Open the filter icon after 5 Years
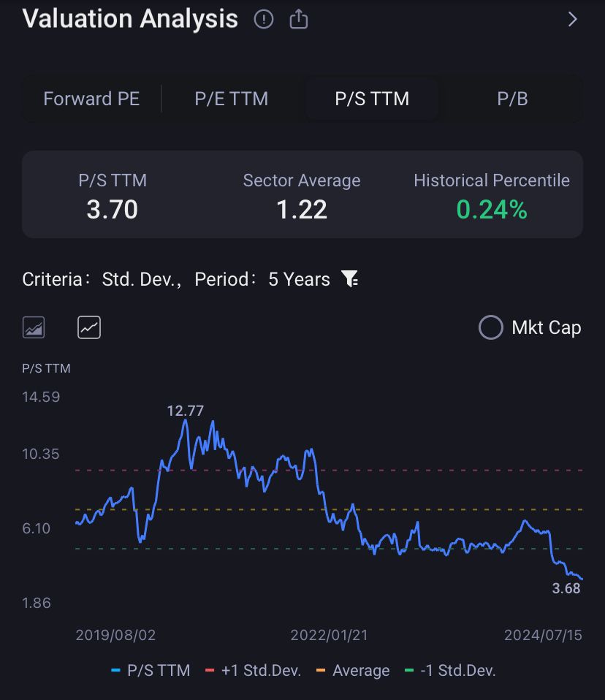The height and width of the screenshot is (700, 605). point(350,279)
